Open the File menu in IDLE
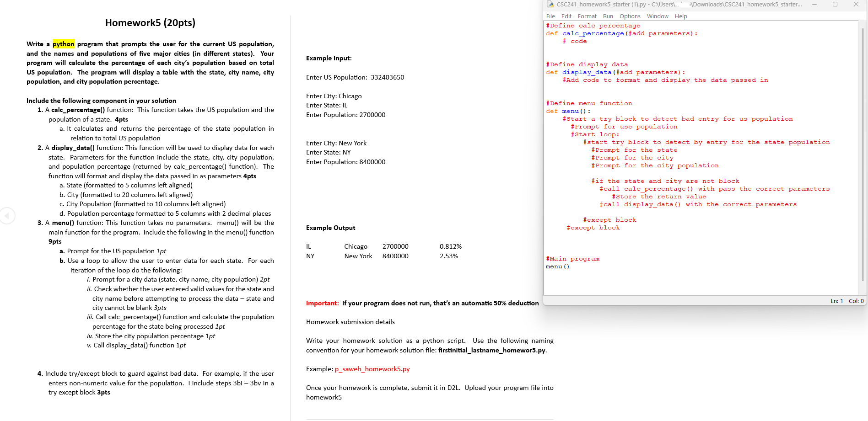The image size is (868, 421). [x=550, y=16]
